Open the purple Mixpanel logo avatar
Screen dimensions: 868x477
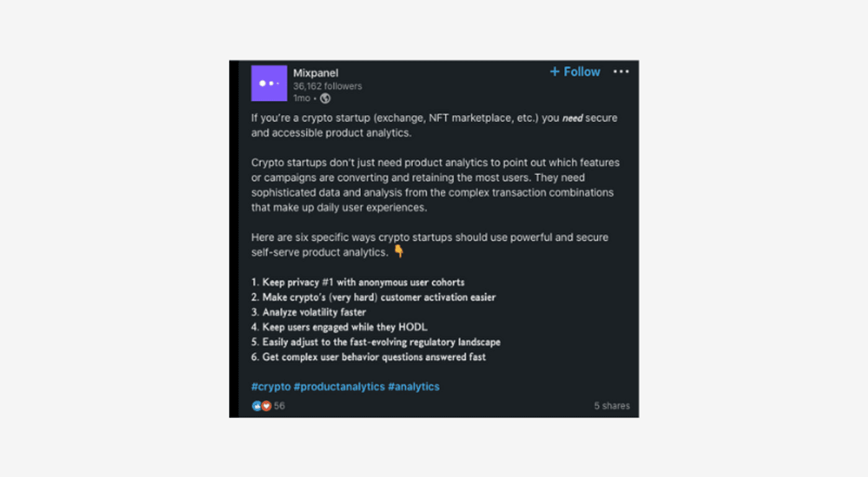tap(268, 83)
